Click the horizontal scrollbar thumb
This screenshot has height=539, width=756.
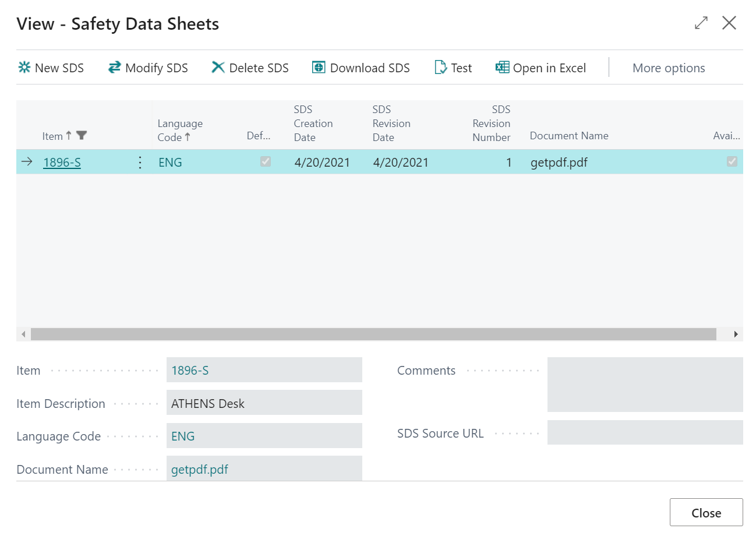373,334
